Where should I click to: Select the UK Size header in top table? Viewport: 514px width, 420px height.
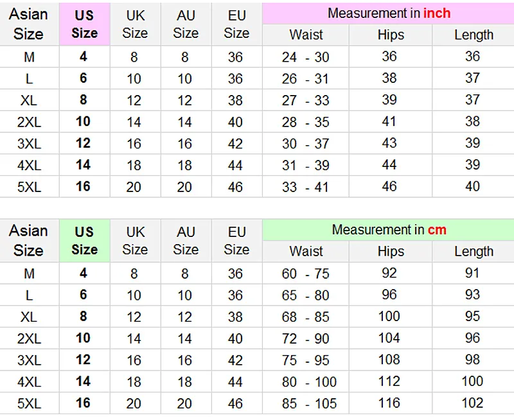point(135,24)
